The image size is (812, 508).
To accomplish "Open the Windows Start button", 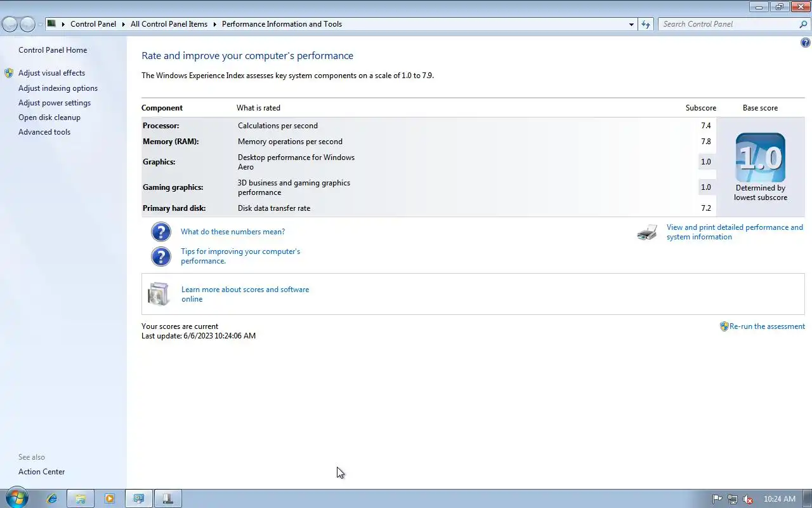I will [16, 498].
